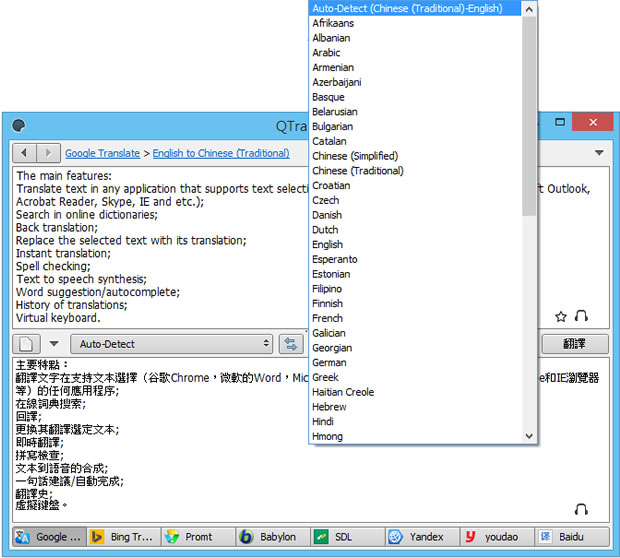Switch to the Yandex service tab

[422, 537]
